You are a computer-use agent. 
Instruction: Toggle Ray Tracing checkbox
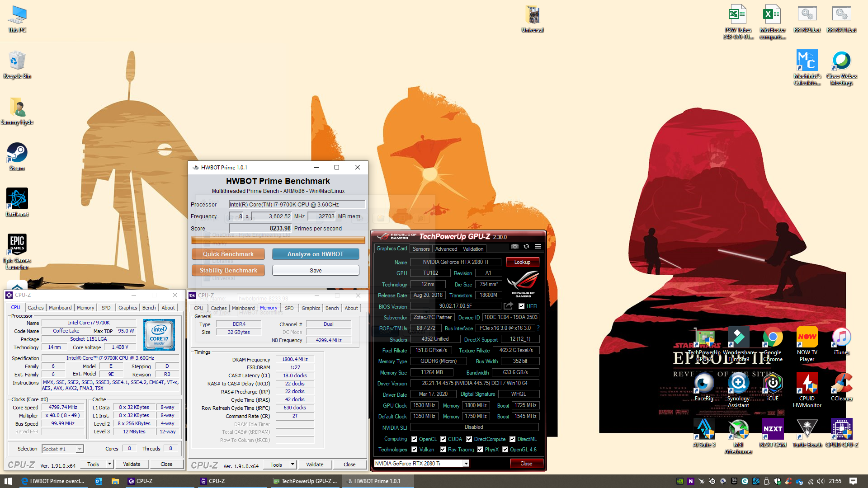(x=443, y=450)
